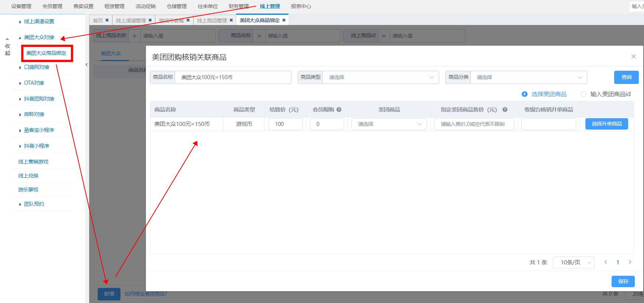Image resolution: width=644 pixels, height=303 pixels.
Task: Click the 线上商品名称 filter input
Action: (178, 36)
